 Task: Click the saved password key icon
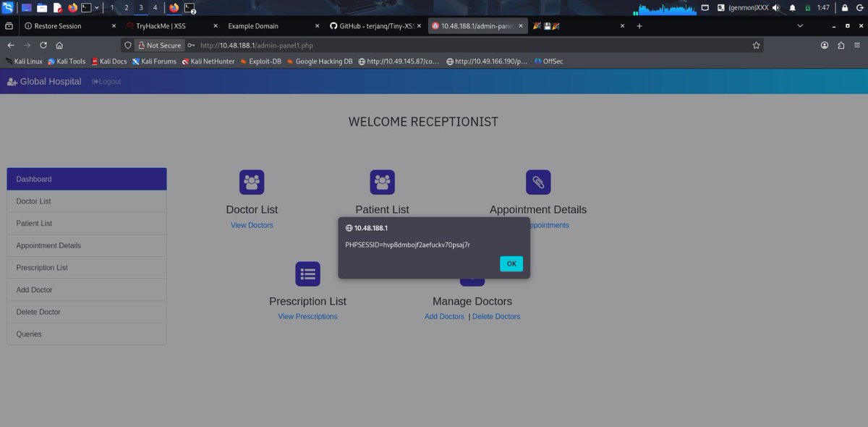click(191, 45)
